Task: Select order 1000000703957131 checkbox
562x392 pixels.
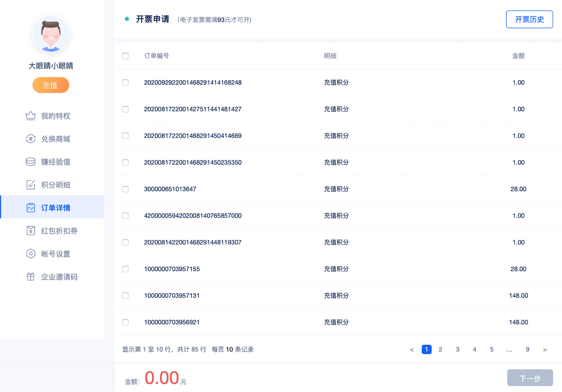Action: (x=125, y=296)
